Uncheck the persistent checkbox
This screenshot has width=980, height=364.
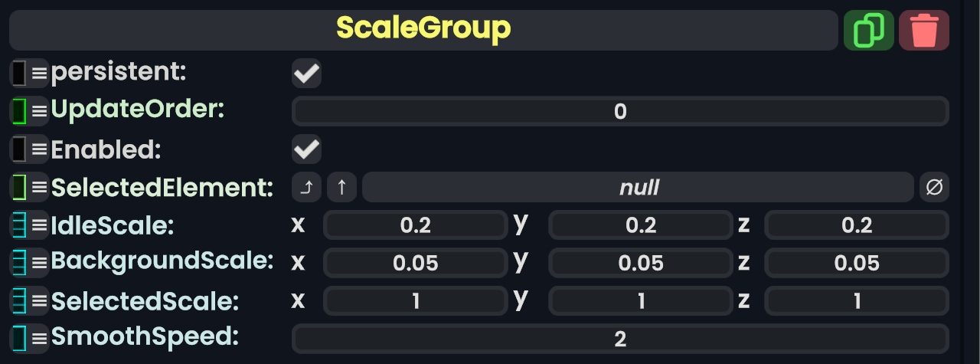pos(306,74)
